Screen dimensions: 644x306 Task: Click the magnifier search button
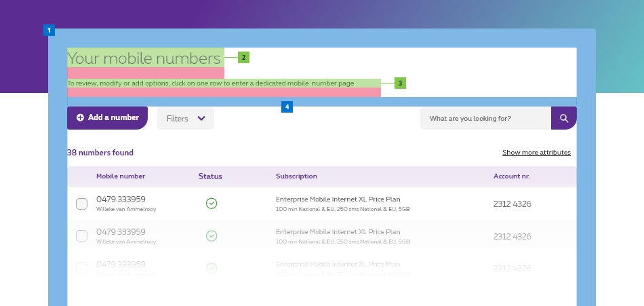563,118
